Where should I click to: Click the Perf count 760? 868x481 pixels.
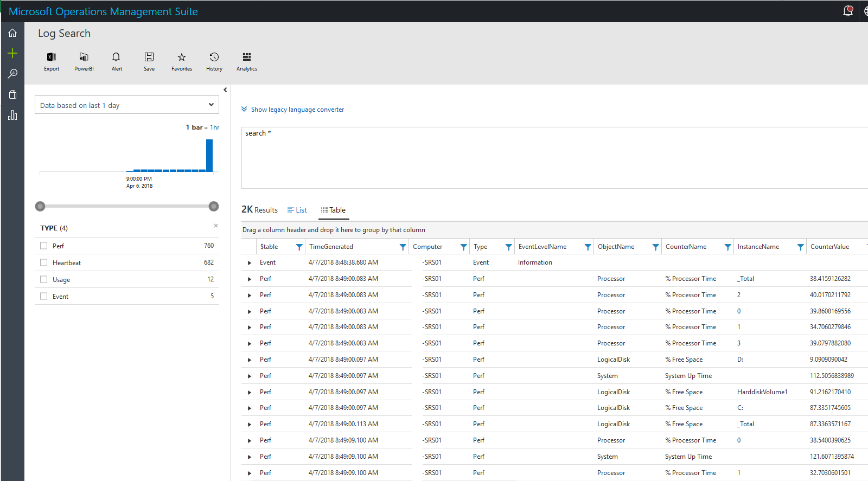coord(209,246)
